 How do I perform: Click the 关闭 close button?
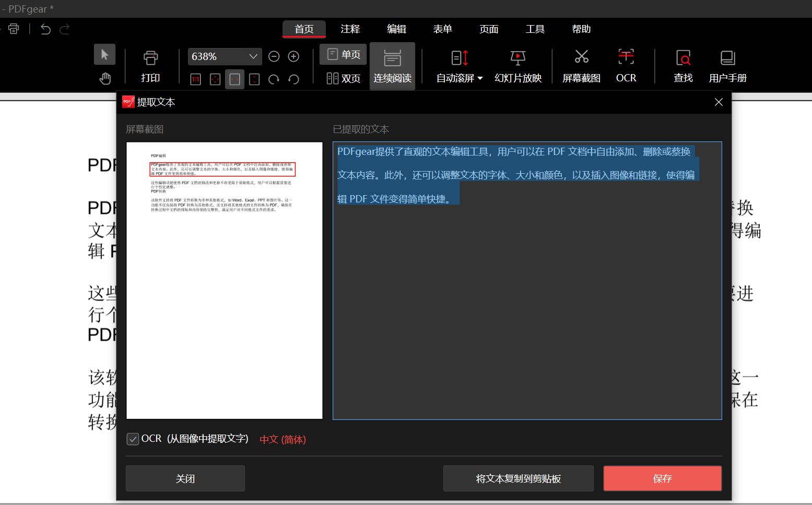(185, 478)
